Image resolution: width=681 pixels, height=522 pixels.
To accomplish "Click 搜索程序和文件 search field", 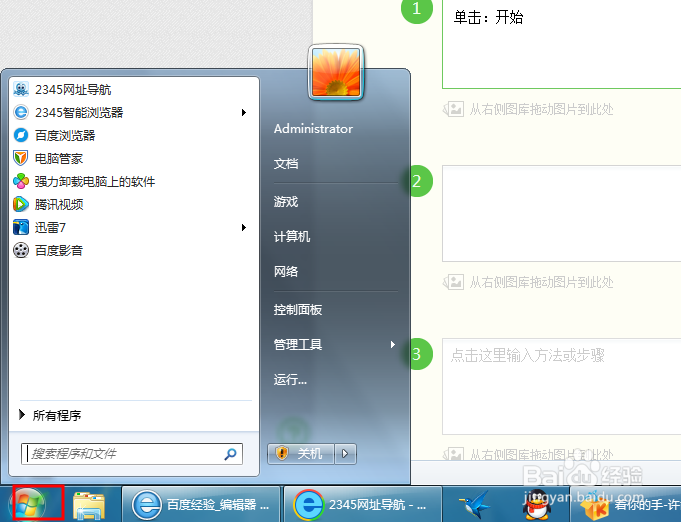I will [132, 454].
